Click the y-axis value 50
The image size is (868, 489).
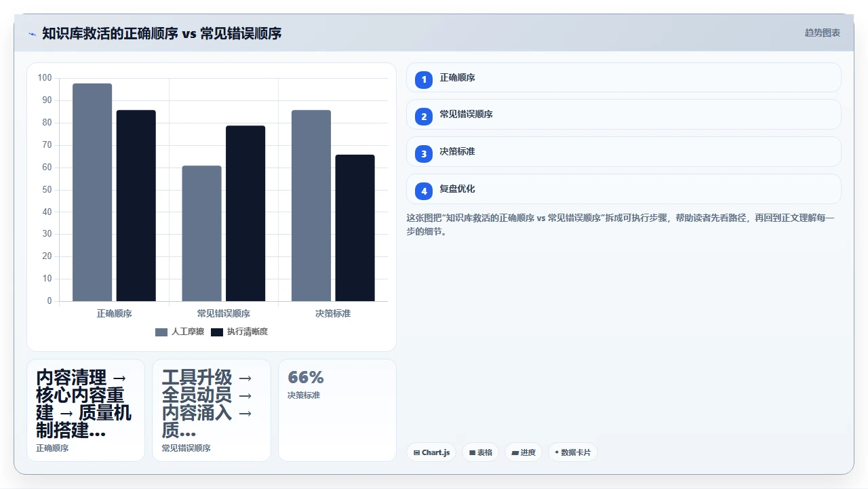[x=47, y=189]
